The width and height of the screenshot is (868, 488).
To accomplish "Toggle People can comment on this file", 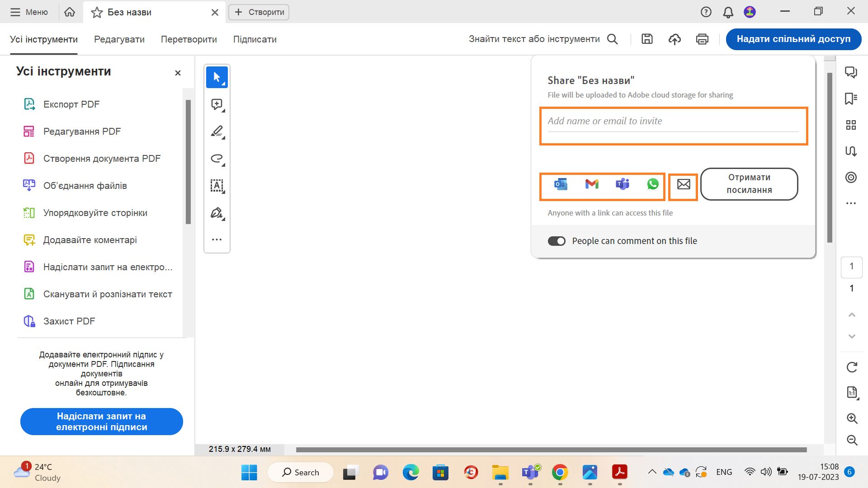I will coord(557,241).
